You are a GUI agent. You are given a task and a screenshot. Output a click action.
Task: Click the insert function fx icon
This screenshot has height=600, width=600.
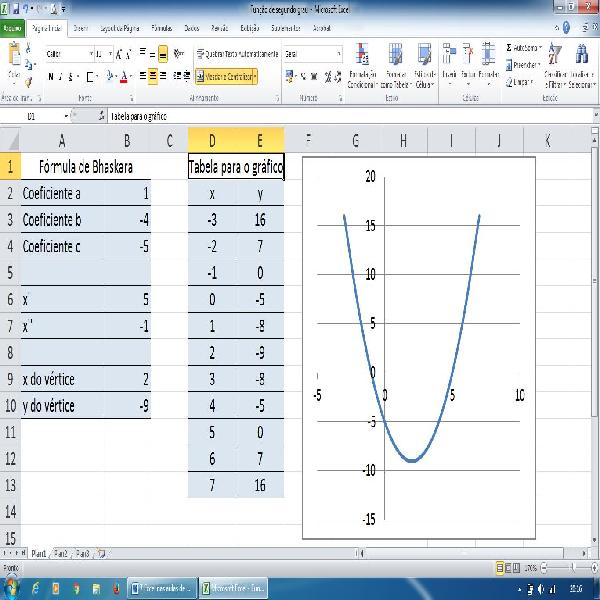[x=101, y=116]
